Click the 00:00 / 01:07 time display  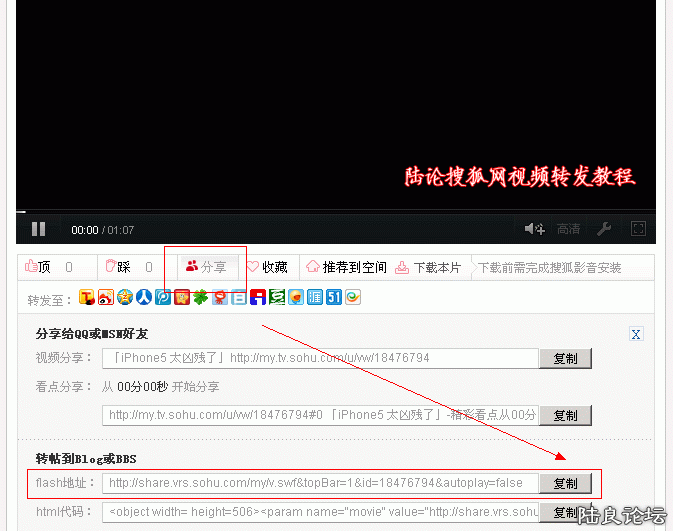click(103, 230)
